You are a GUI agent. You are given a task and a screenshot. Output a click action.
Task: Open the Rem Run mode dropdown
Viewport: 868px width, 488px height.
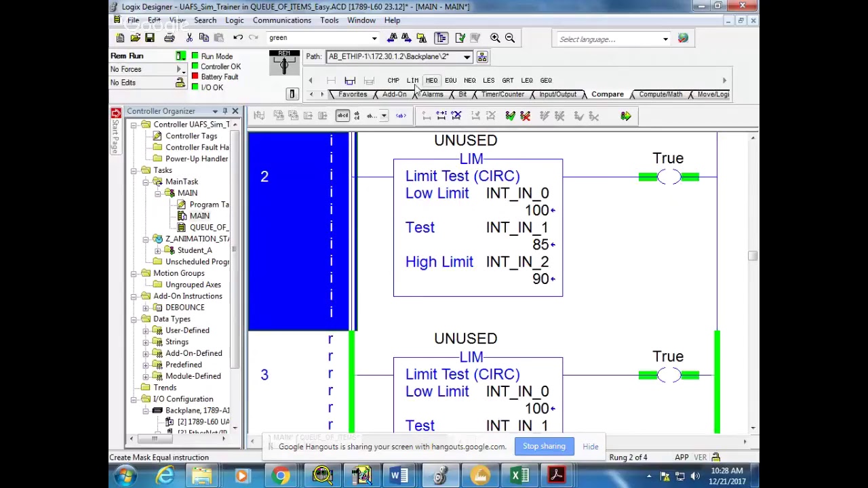[x=180, y=56]
